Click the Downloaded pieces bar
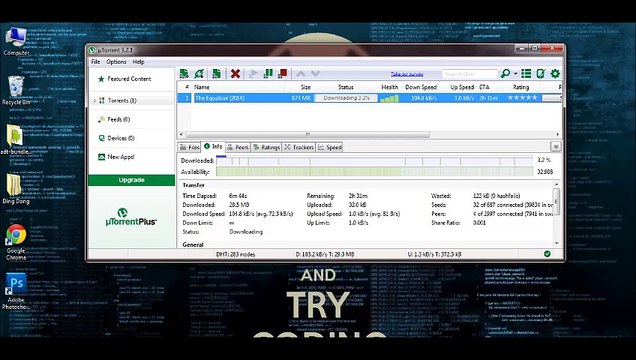The image size is (636, 360). (x=374, y=161)
